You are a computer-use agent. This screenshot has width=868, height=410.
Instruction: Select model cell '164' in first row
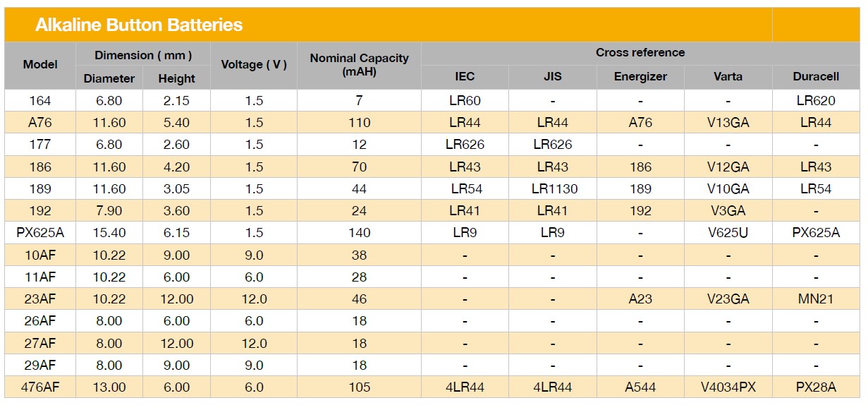point(40,100)
